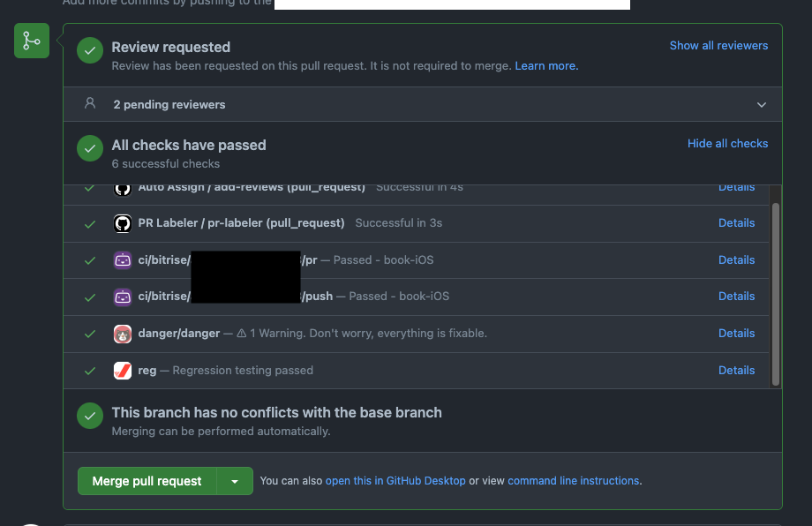
Task: Click open this in GitHub Desktop
Action: tap(395, 480)
